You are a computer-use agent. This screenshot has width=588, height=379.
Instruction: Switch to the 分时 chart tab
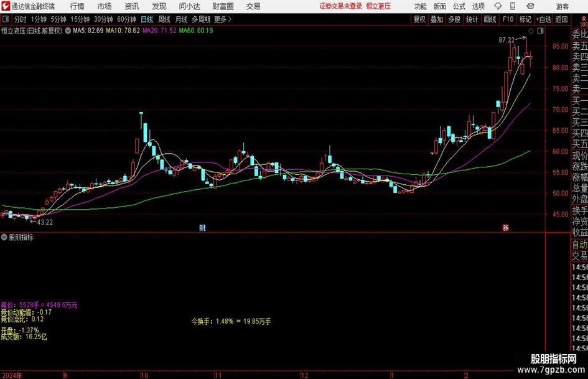coord(20,19)
